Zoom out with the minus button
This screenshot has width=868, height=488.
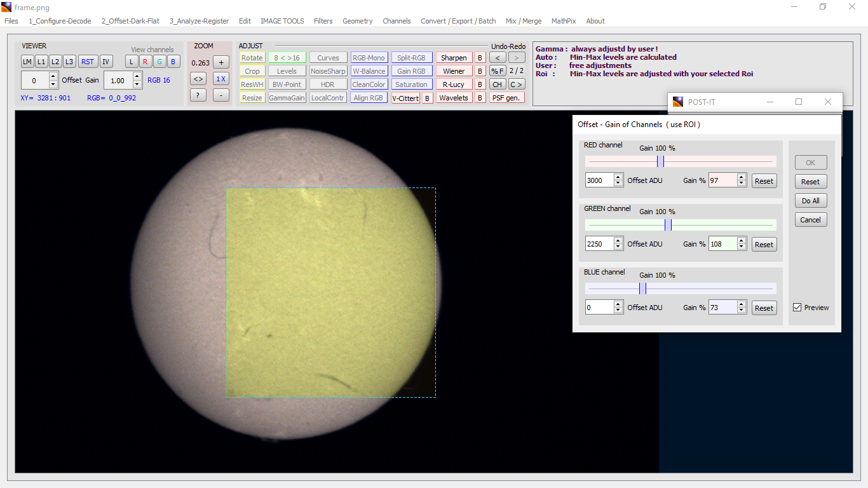coord(221,95)
